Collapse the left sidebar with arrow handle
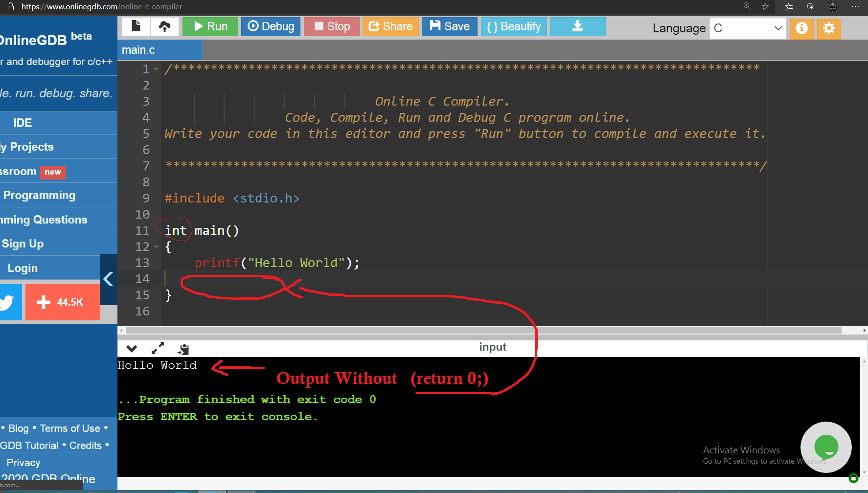868x493 pixels. [108, 279]
